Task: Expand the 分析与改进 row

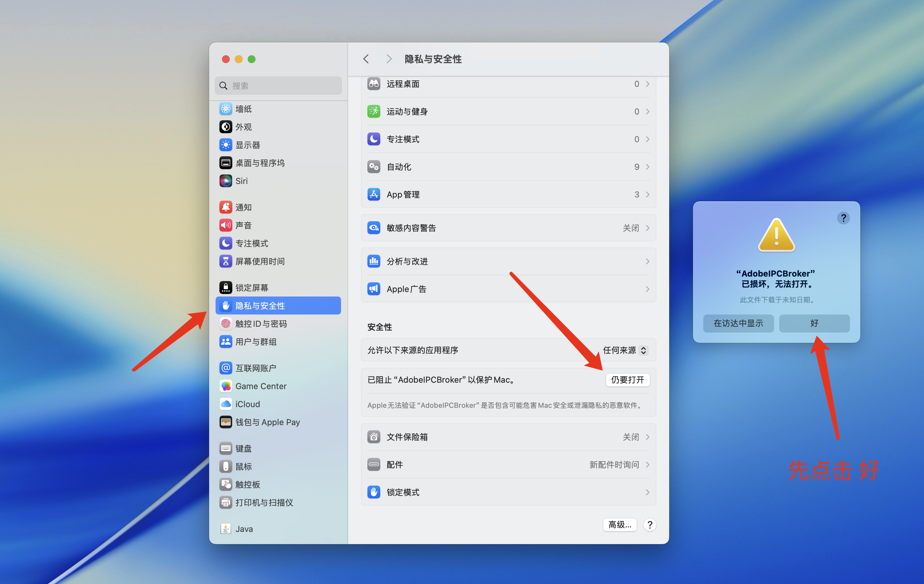Action: (x=508, y=261)
